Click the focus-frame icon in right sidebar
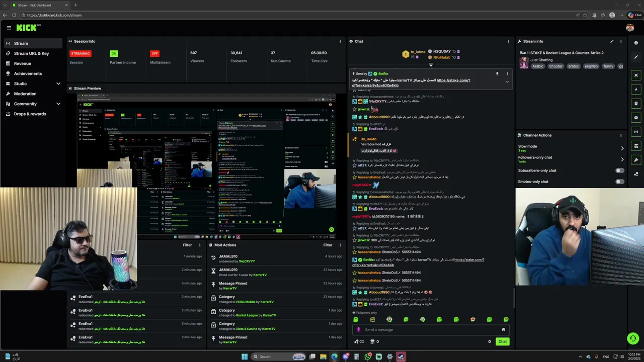 click(x=636, y=75)
